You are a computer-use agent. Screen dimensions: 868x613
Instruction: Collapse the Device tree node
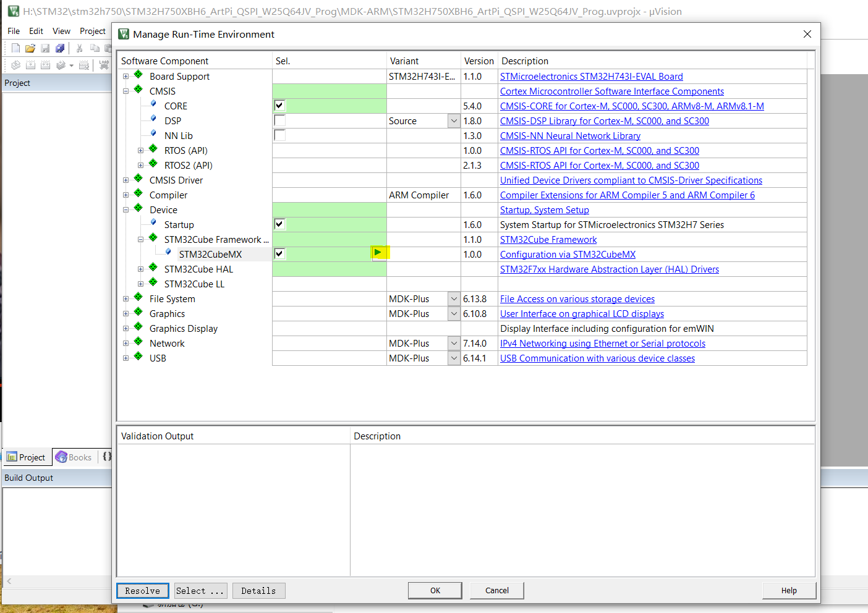click(126, 210)
